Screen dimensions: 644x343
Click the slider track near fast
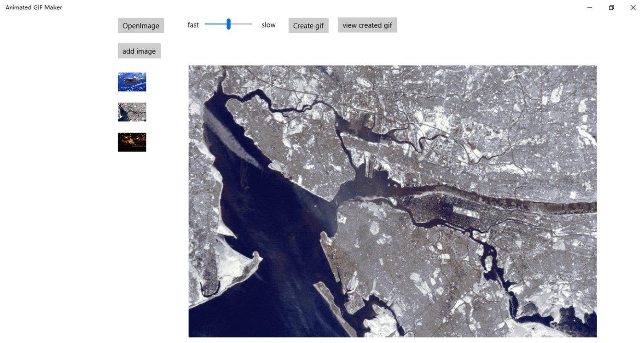tap(213, 23)
